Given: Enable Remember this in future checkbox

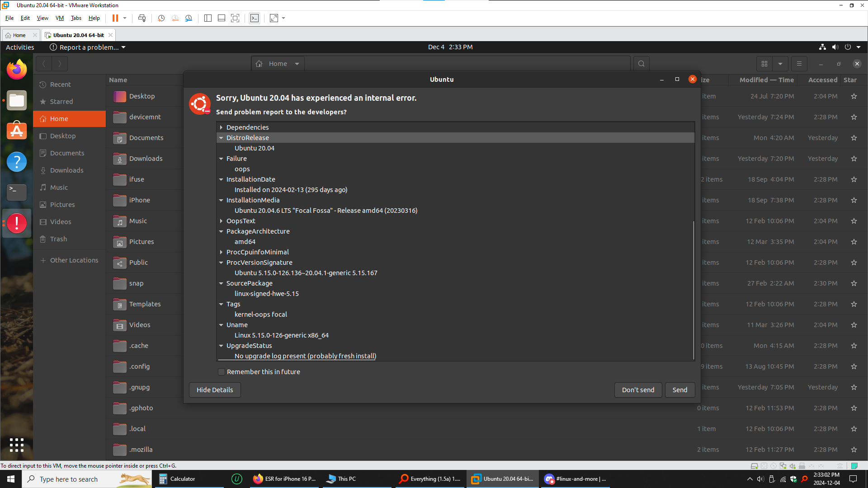Looking at the screenshot, I should coord(222,372).
